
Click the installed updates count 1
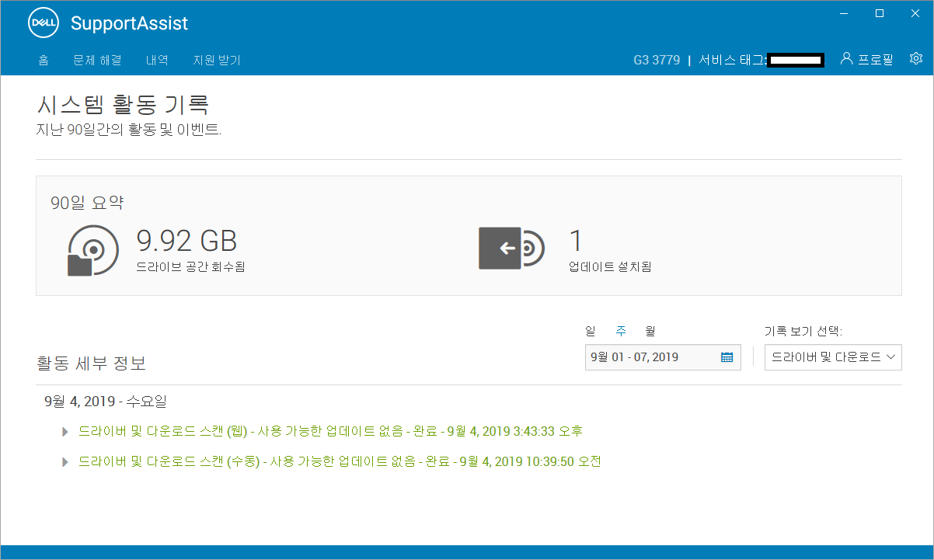tap(576, 242)
